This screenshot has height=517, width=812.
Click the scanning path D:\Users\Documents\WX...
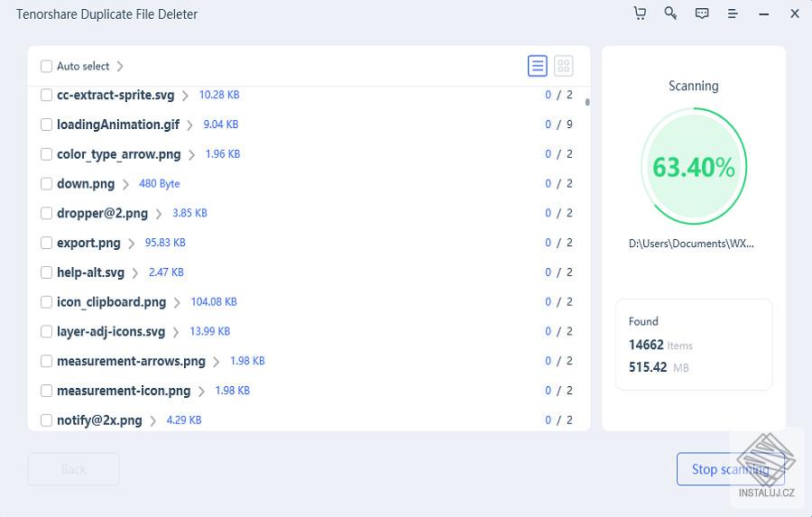(x=691, y=244)
